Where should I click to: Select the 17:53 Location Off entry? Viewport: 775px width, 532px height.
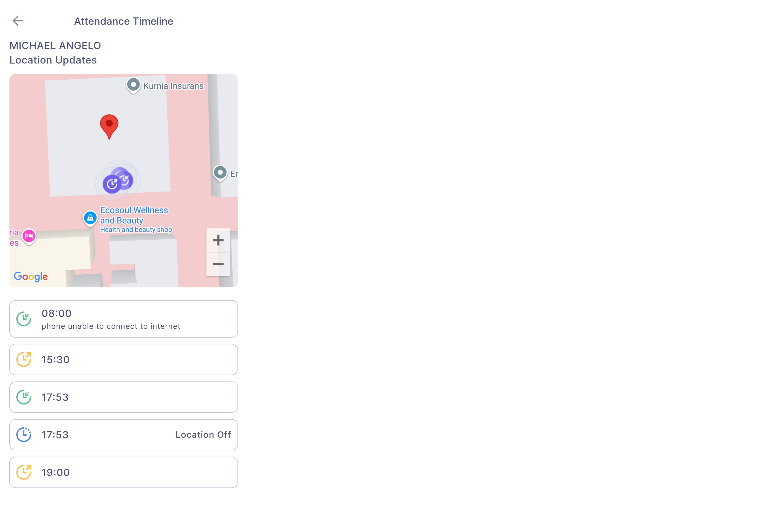[123, 435]
